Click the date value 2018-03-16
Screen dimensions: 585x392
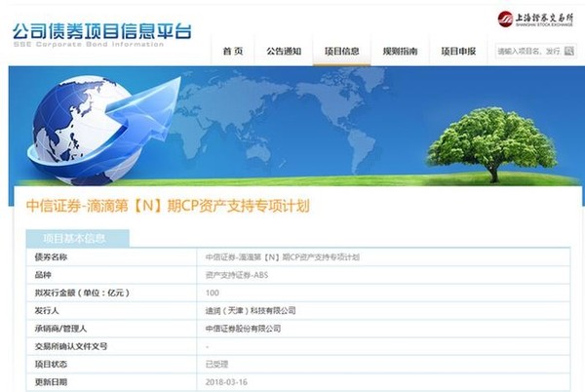[226, 382]
